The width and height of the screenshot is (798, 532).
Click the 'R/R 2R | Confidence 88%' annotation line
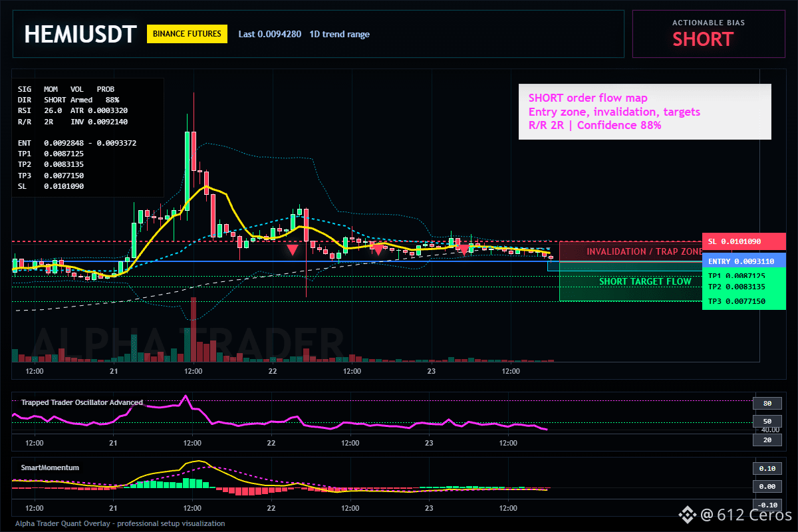[x=595, y=125]
